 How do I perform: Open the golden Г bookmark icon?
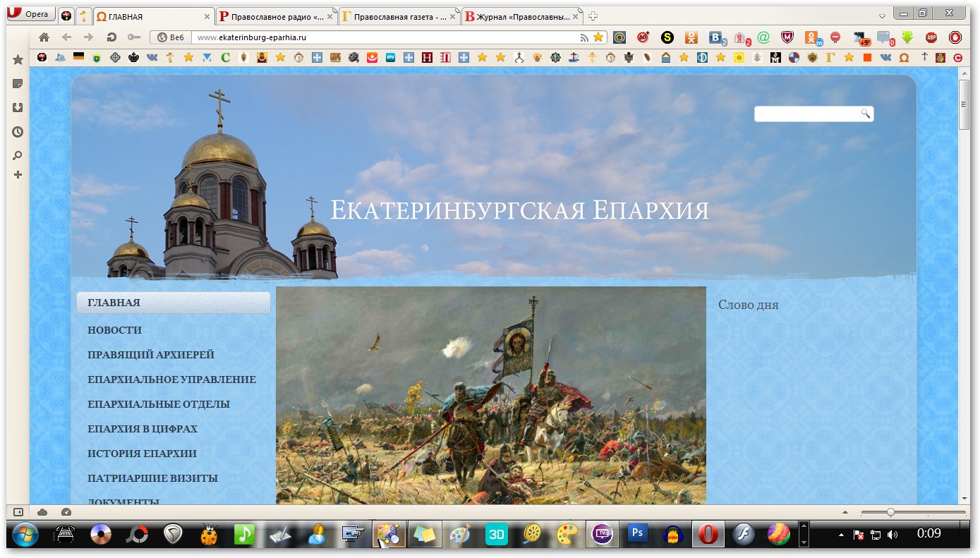click(830, 58)
